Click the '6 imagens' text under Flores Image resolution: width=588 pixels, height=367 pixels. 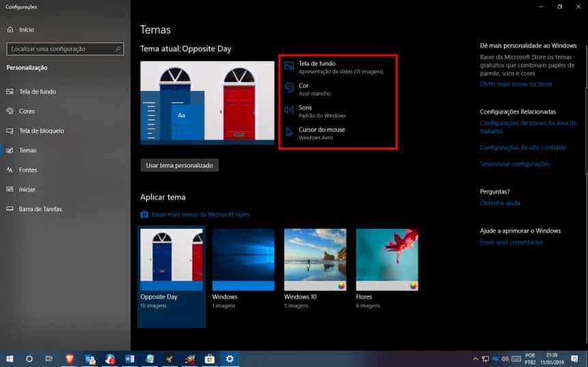(369, 306)
